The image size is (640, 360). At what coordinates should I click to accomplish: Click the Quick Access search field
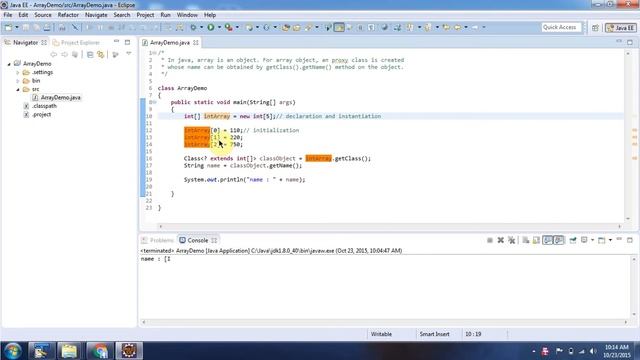pos(561,27)
